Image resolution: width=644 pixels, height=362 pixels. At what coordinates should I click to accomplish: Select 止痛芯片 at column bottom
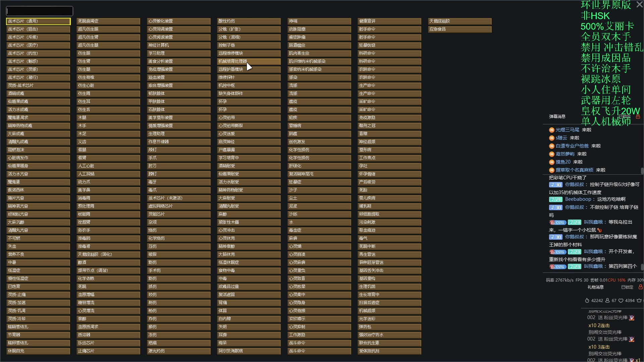point(108,351)
